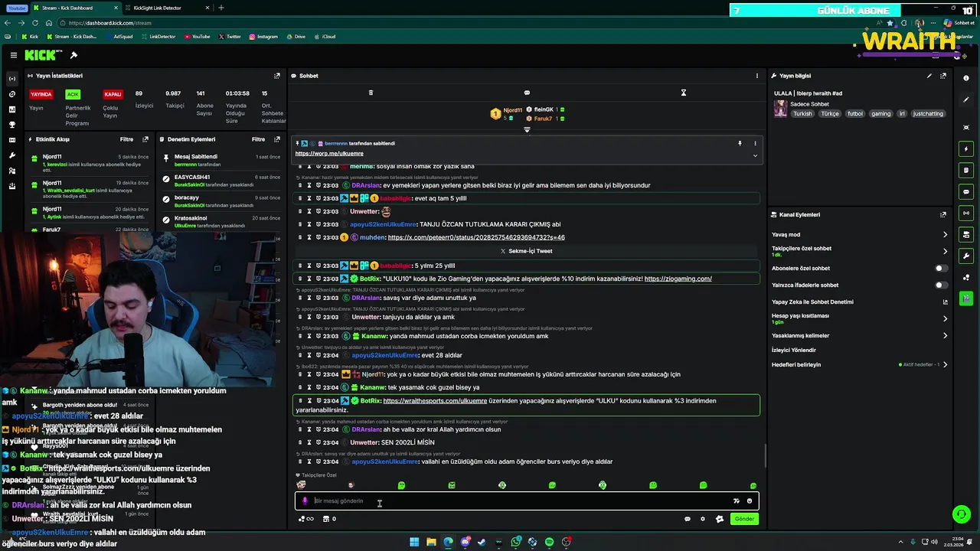Pop out the Yayın İstatistikleri panel

click(277, 76)
